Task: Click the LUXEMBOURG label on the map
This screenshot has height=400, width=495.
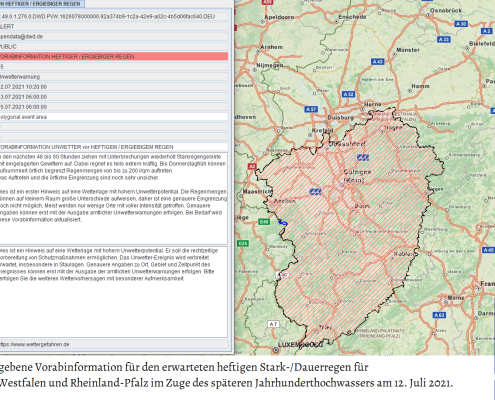Action: click(300, 345)
